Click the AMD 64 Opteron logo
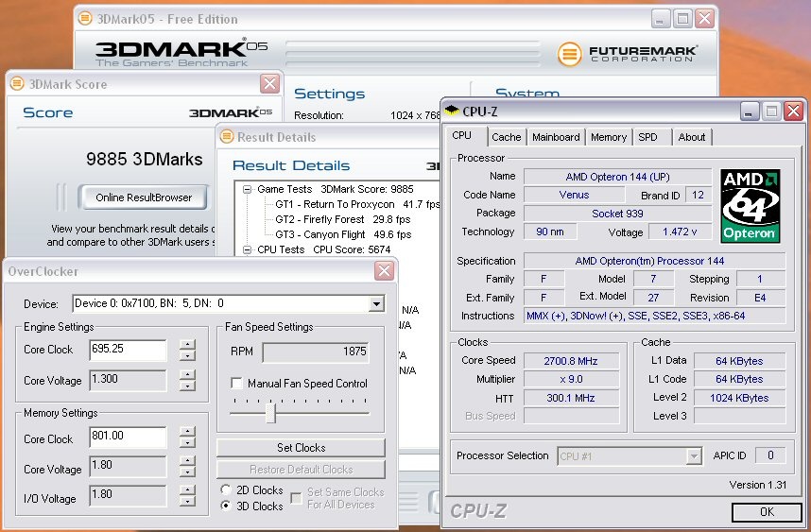This screenshot has width=811, height=532. coord(750,206)
